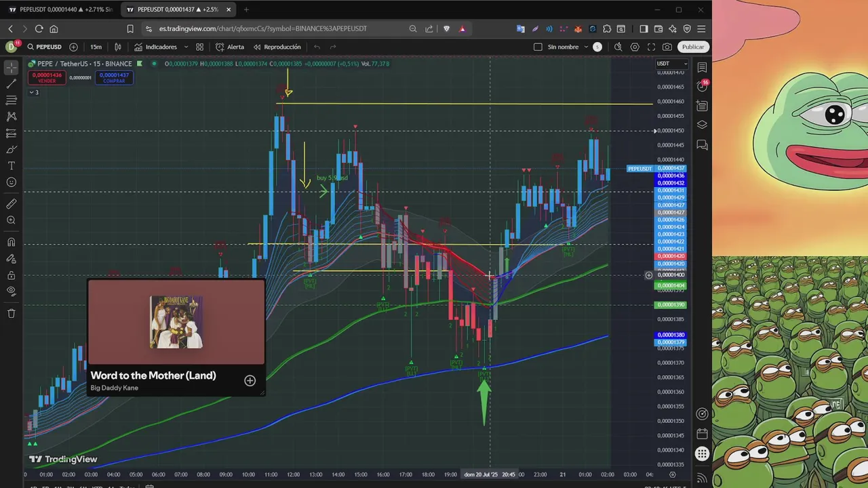The image size is (868, 488).
Task: Toggle stay in drawing mode
Action: point(12,258)
